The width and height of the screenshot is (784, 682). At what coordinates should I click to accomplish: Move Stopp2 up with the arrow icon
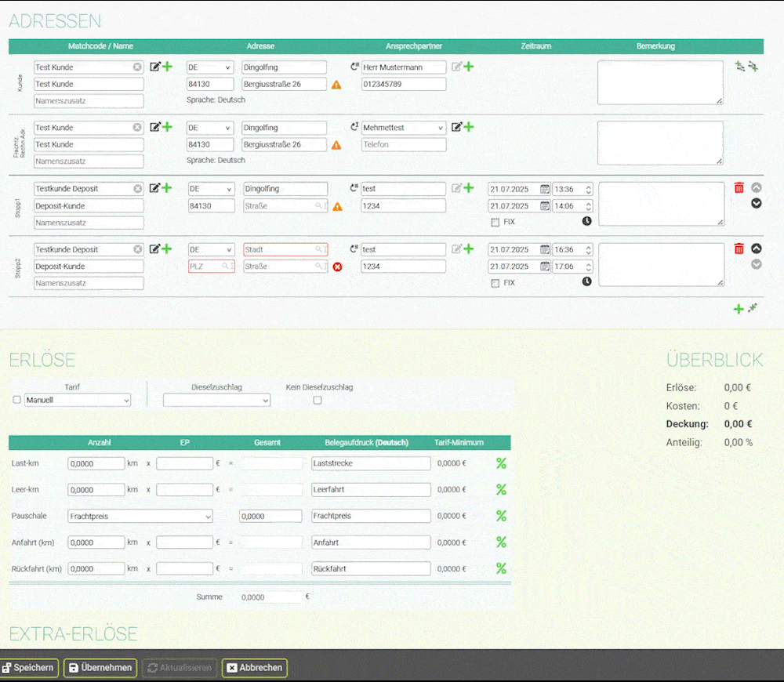(757, 248)
